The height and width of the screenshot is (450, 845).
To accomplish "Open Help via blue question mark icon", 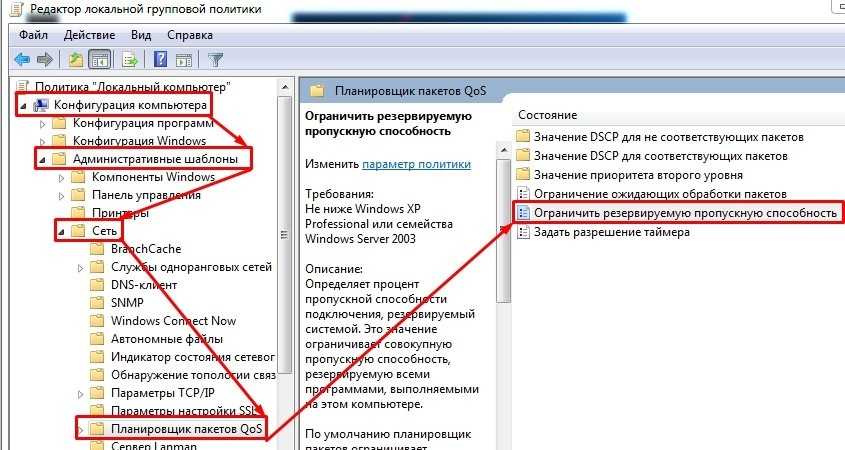I will pyautogui.click(x=160, y=59).
